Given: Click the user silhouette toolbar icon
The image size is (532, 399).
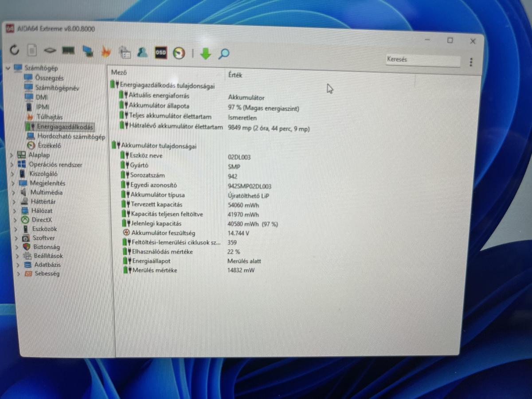Looking at the screenshot, I should tap(142, 52).
